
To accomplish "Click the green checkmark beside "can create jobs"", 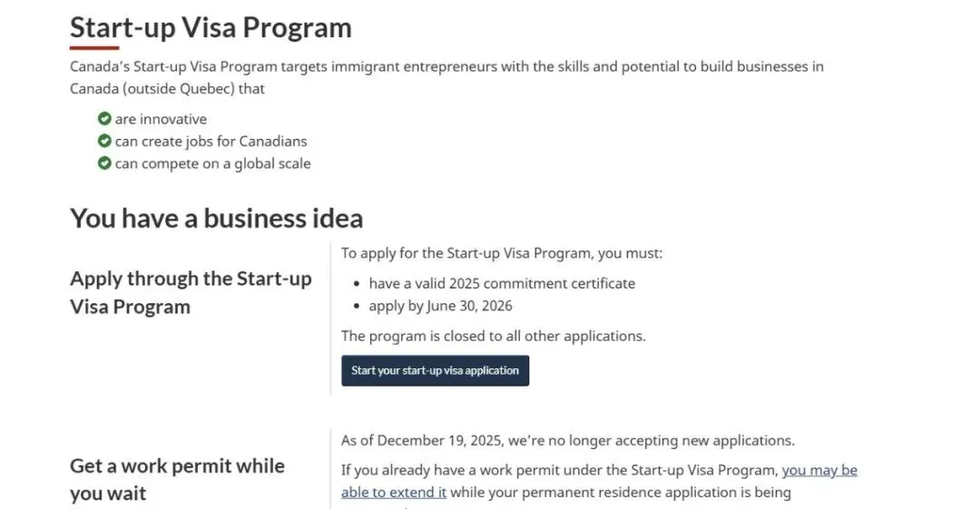I will coord(104,142).
